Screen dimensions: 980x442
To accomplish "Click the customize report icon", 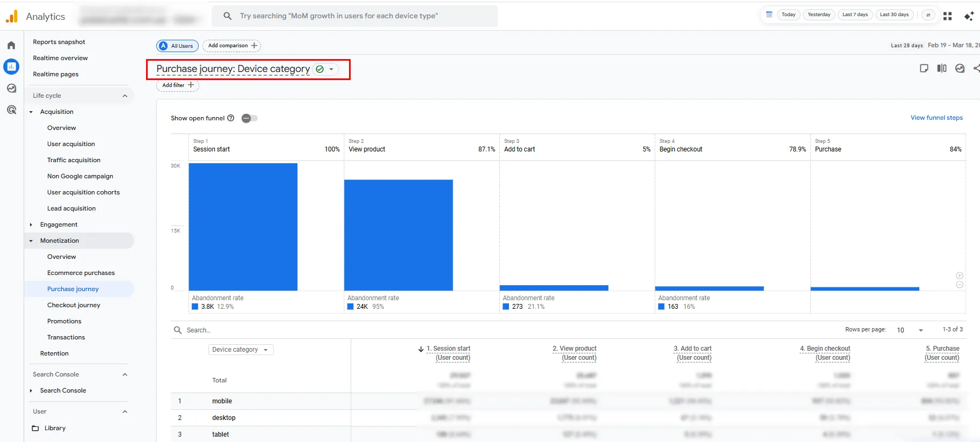I will (924, 68).
